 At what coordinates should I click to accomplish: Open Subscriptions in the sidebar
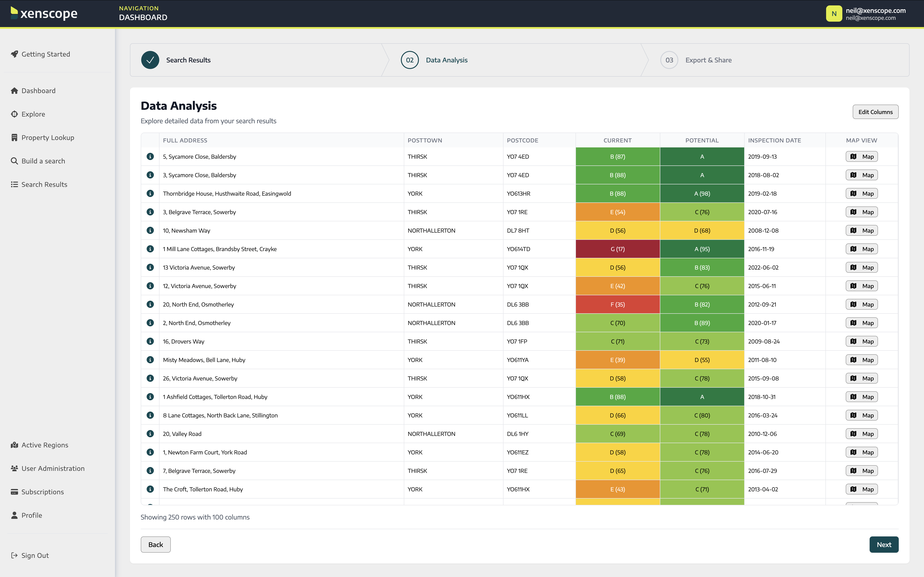pos(42,492)
